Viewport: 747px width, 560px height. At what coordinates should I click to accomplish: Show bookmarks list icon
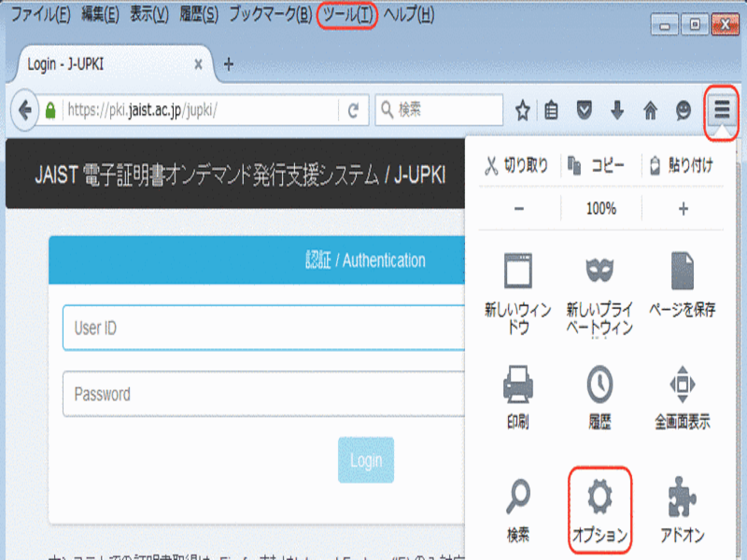(x=551, y=110)
